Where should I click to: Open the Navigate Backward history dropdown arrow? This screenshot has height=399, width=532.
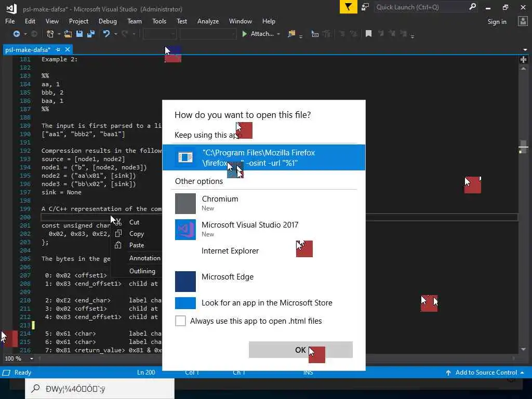click(25, 34)
